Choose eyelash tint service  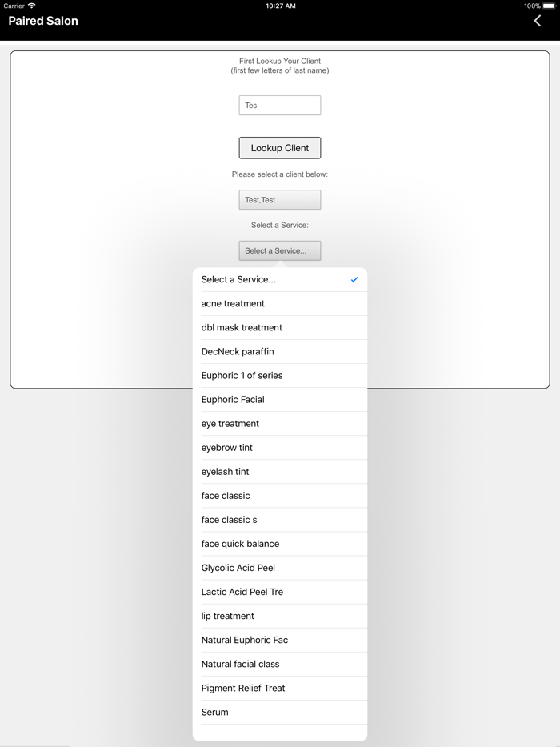(x=279, y=472)
